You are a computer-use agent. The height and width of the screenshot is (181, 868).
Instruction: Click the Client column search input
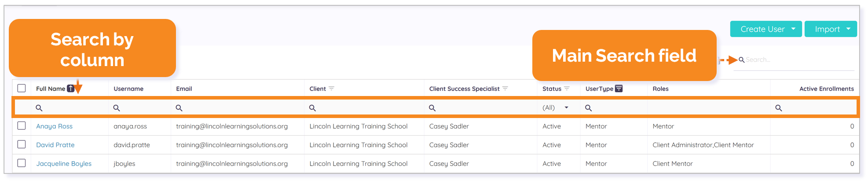pos(364,108)
